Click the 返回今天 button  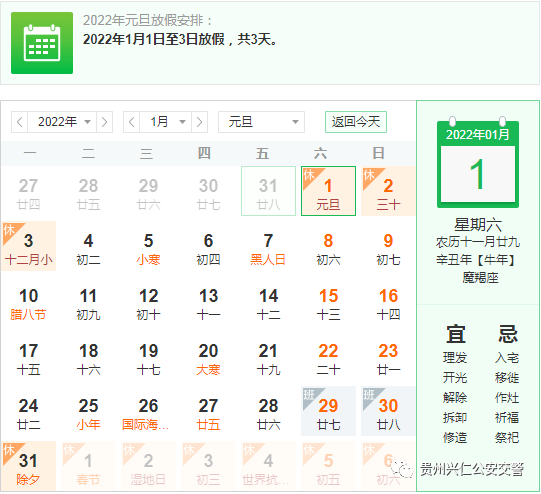tap(356, 122)
